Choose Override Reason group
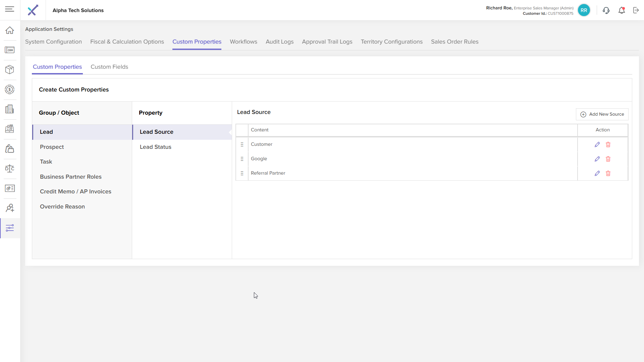The height and width of the screenshot is (362, 644). point(62,206)
